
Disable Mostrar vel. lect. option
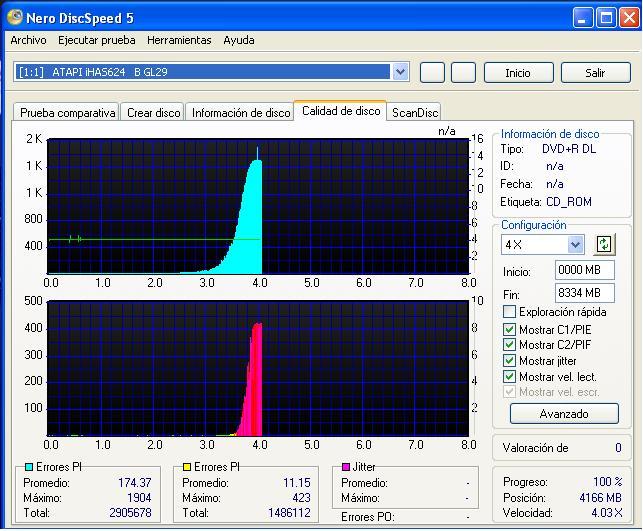coord(510,377)
